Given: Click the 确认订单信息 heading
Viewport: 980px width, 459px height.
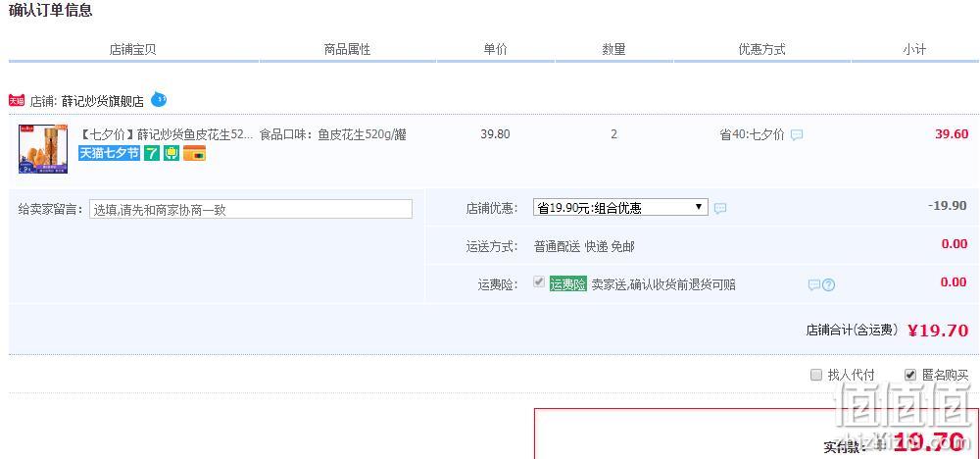Looking at the screenshot, I should [x=51, y=10].
